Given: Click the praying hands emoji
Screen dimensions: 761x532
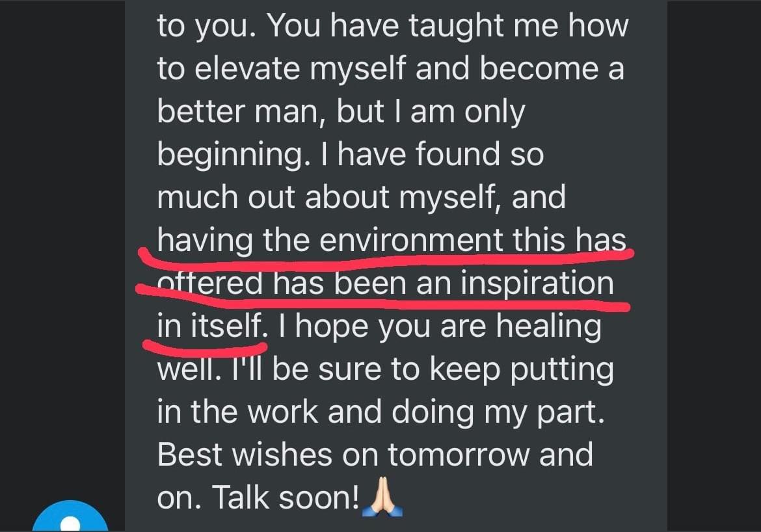Looking at the screenshot, I should [x=382, y=497].
